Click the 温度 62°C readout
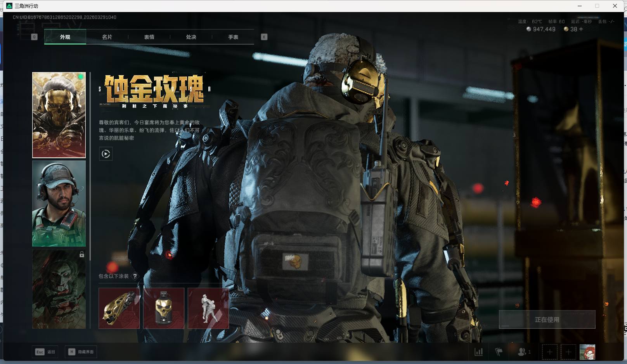 click(x=530, y=22)
